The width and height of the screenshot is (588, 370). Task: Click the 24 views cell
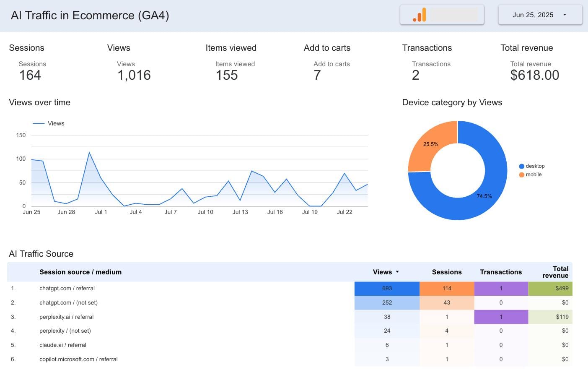coord(387,331)
